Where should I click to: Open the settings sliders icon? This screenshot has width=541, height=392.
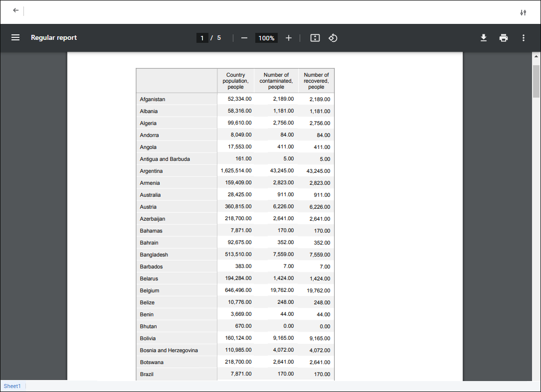coord(523,12)
